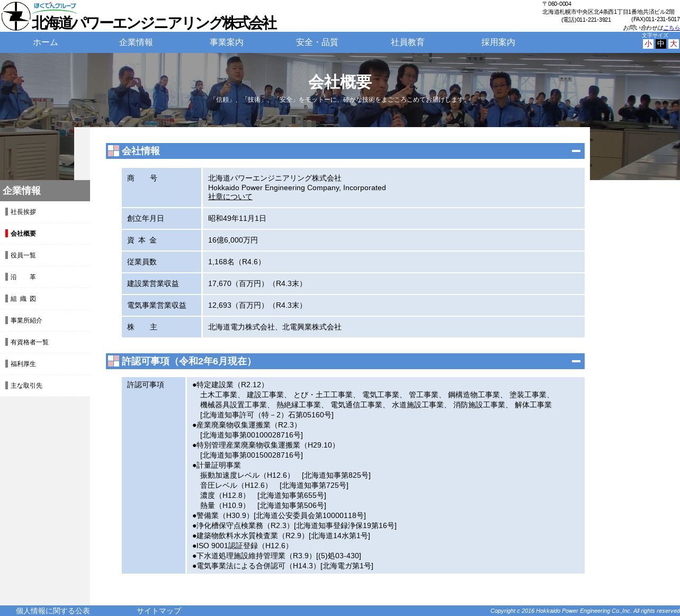The width and height of the screenshot is (680, 616).
Task: Click the 特定建設業（R2.12） line
Action: tap(230, 385)
